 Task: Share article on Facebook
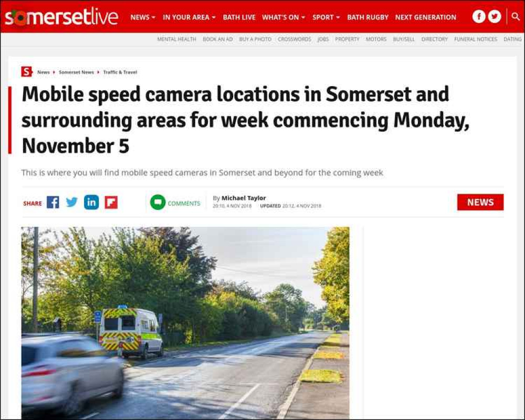point(53,202)
